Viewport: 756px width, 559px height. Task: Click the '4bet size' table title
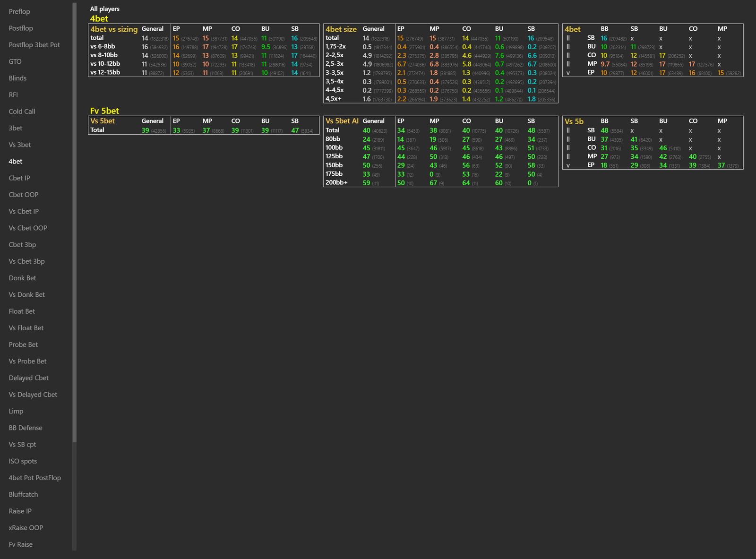pos(341,29)
